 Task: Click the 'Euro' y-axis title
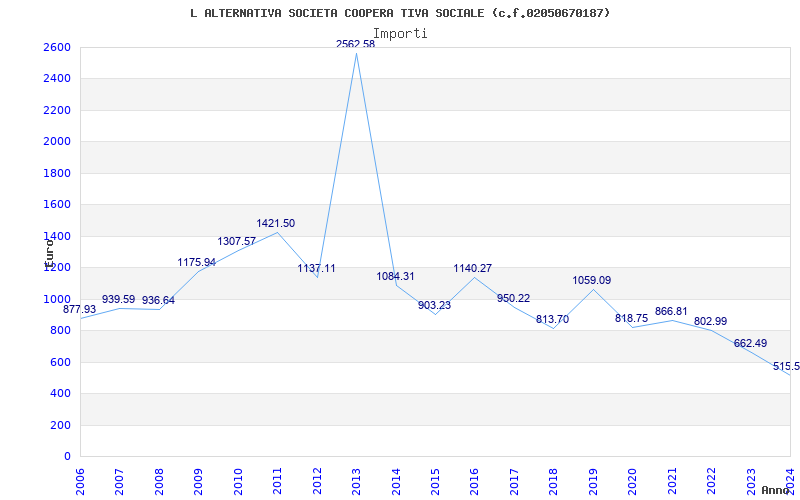tap(49, 254)
